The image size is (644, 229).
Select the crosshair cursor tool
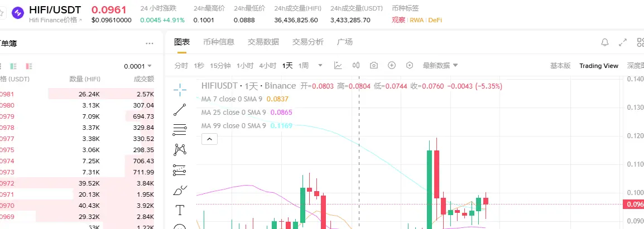click(180, 89)
